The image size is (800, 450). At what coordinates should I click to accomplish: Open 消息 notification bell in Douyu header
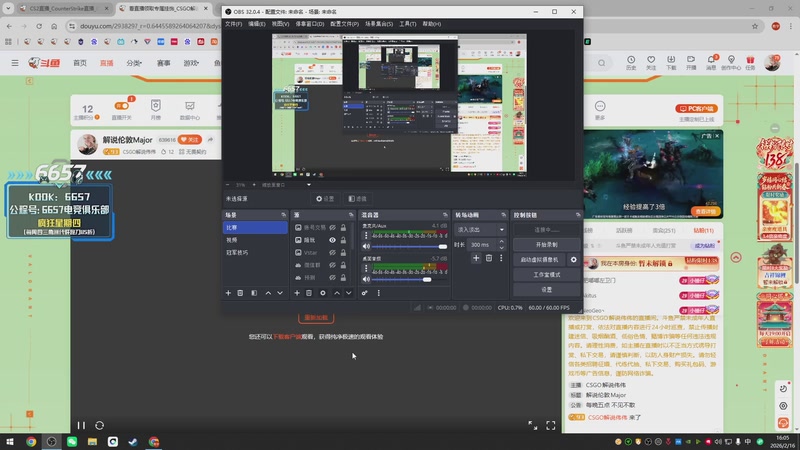(711, 63)
